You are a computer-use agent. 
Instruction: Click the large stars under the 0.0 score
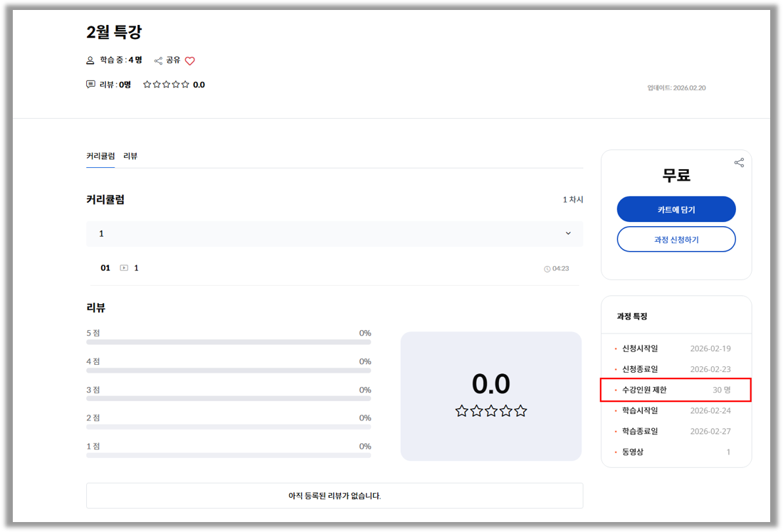(x=491, y=410)
